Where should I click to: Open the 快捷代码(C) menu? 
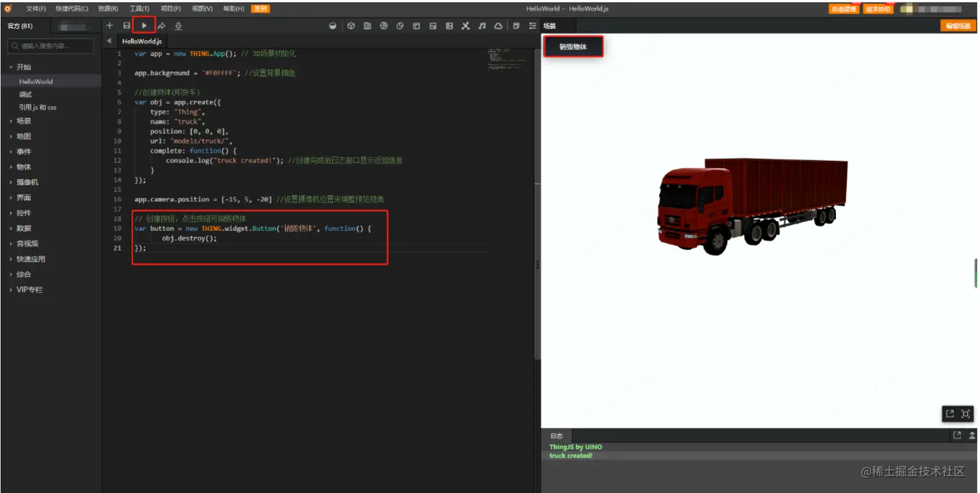tap(72, 9)
